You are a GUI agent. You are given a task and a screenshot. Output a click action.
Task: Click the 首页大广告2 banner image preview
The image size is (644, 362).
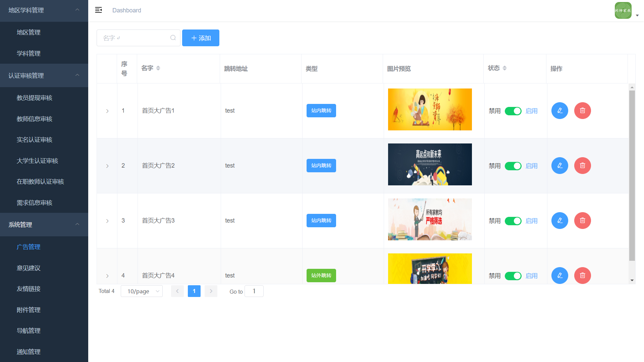click(430, 165)
